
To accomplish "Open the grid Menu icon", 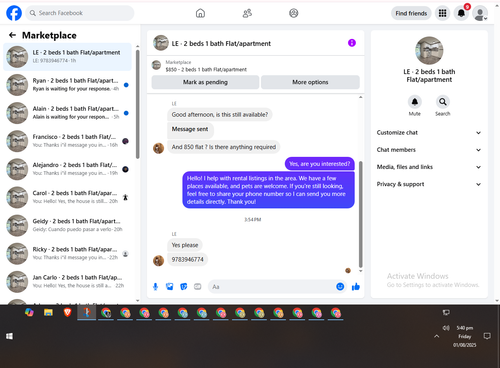I will 442,13.
